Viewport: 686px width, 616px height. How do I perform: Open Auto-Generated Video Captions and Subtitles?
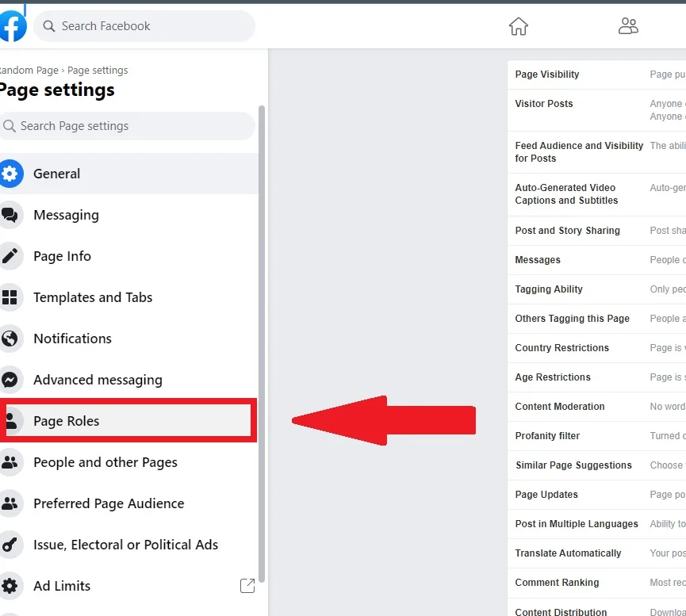[596, 194]
